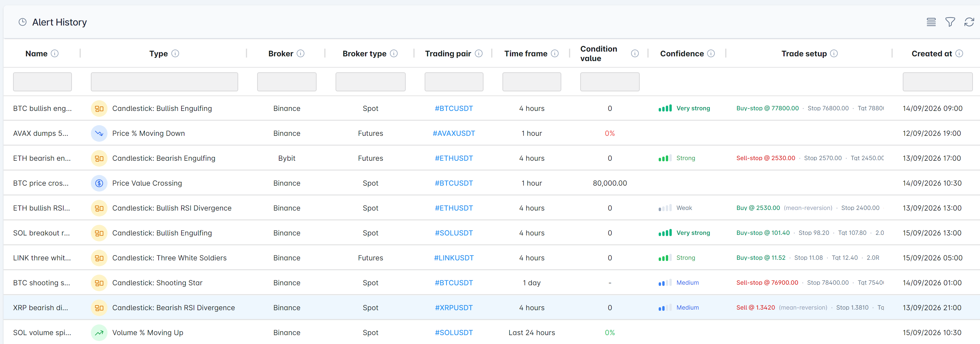
Task: Open the filter funnel icon
Action: pos(950,22)
